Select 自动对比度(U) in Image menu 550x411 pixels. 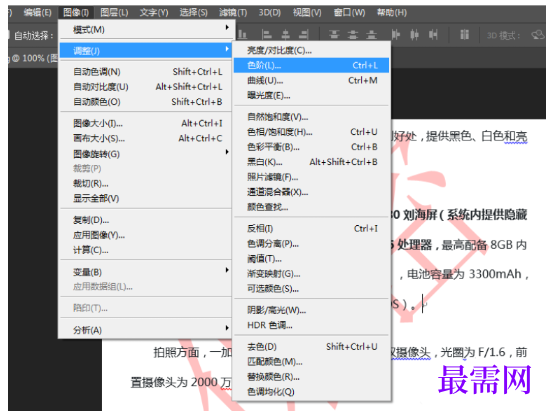coord(145,87)
